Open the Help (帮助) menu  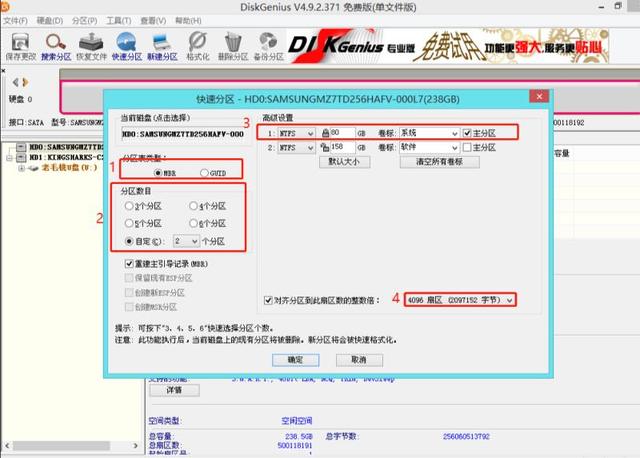click(x=188, y=20)
